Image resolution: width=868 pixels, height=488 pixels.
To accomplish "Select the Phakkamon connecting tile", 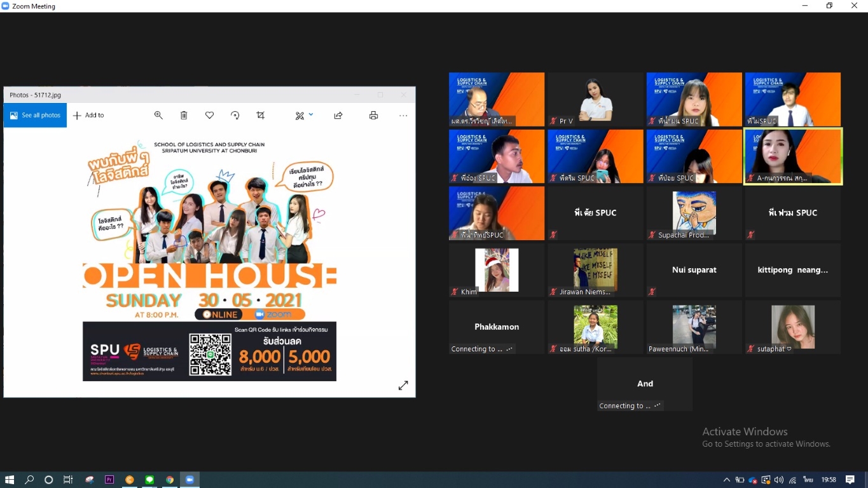I will [x=497, y=327].
